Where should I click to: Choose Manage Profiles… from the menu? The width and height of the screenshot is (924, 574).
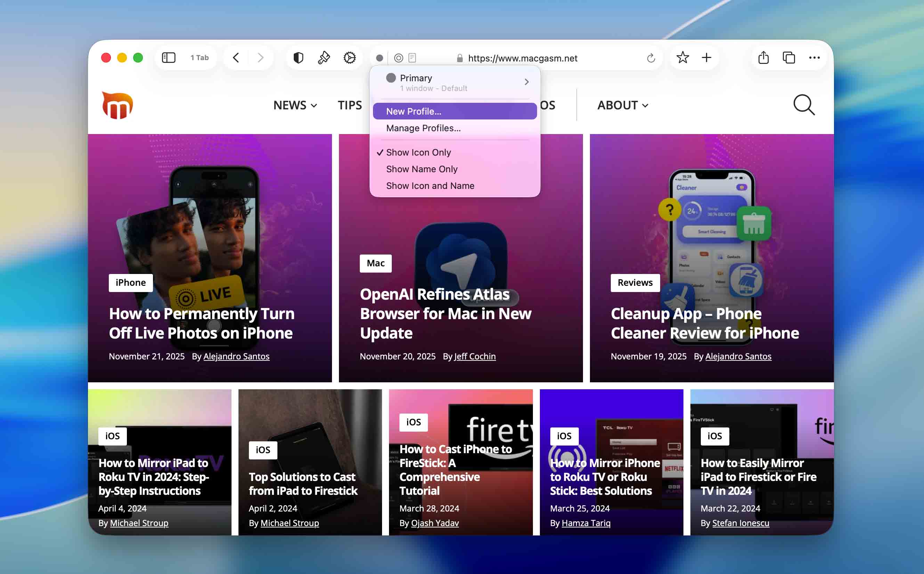pyautogui.click(x=423, y=128)
